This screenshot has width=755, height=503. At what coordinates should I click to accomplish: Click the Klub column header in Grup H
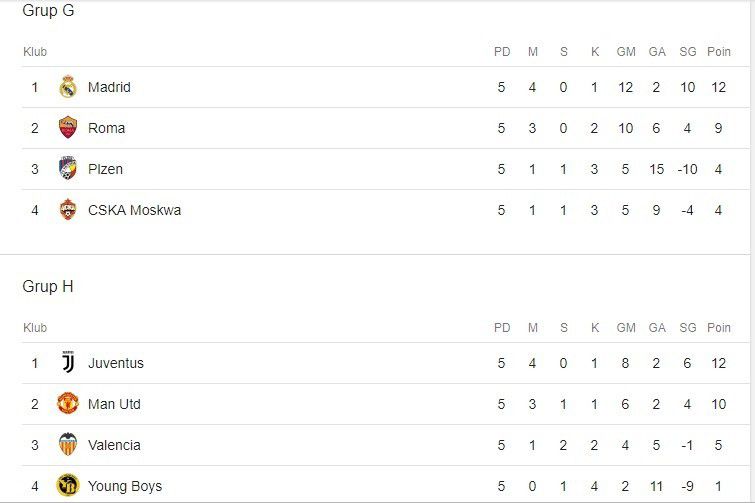pyautogui.click(x=35, y=327)
